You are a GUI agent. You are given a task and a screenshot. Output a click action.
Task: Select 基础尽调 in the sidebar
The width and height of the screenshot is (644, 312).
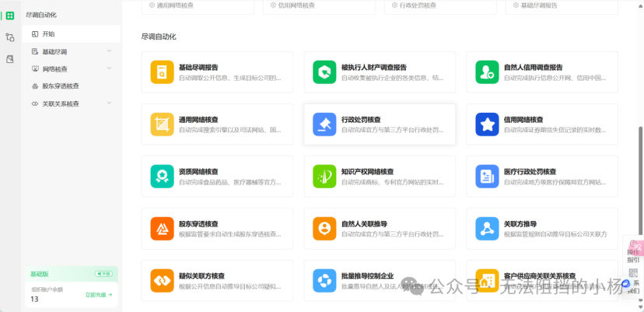pyautogui.click(x=71, y=52)
